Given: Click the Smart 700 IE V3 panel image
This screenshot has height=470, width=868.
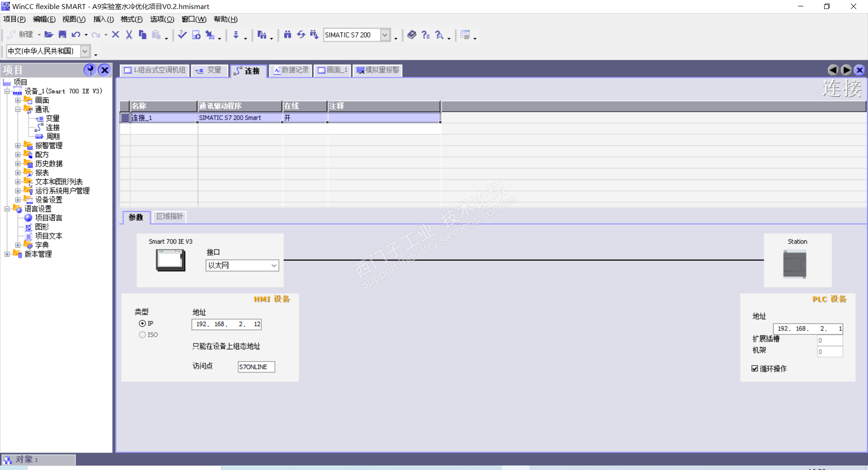Looking at the screenshot, I should pos(170,260).
